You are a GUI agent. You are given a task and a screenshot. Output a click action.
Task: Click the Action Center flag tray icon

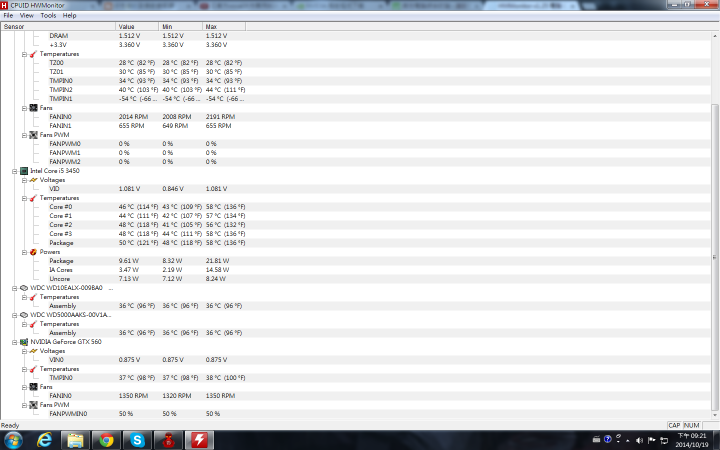point(651,440)
